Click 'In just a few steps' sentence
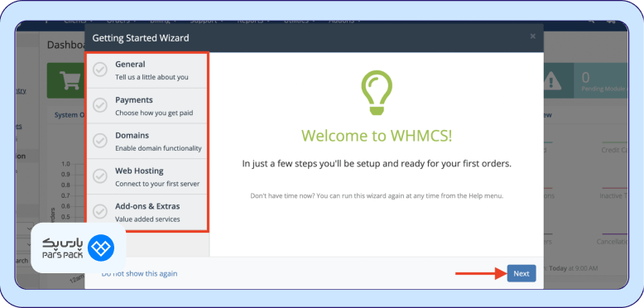Image resolution: width=644 pixels, height=308 pixels. click(x=377, y=164)
